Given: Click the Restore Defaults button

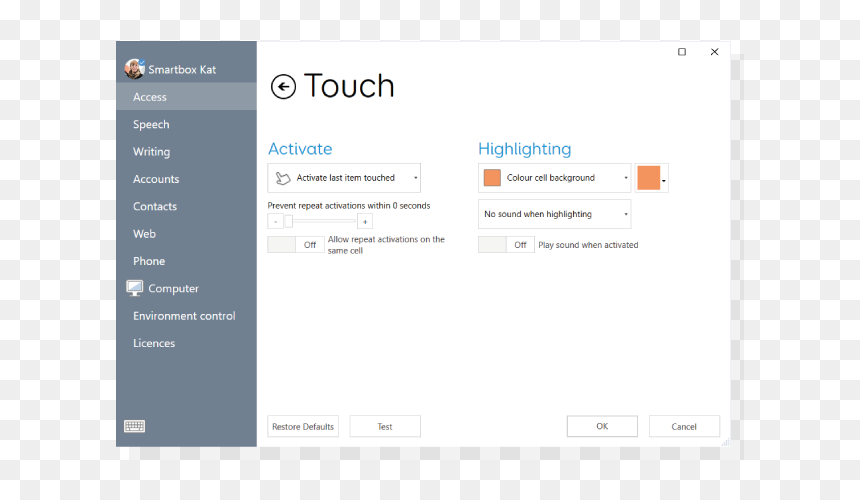Looking at the screenshot, I should [x=303, y=427].
